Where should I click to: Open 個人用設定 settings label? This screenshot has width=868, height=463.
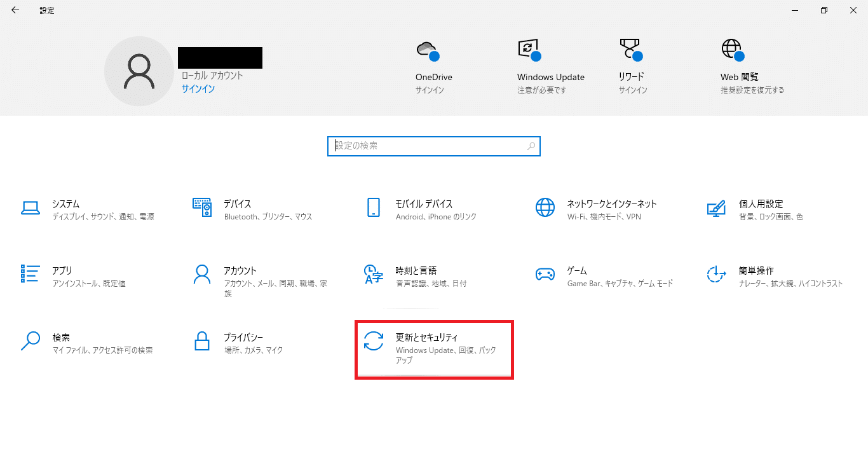761,204
